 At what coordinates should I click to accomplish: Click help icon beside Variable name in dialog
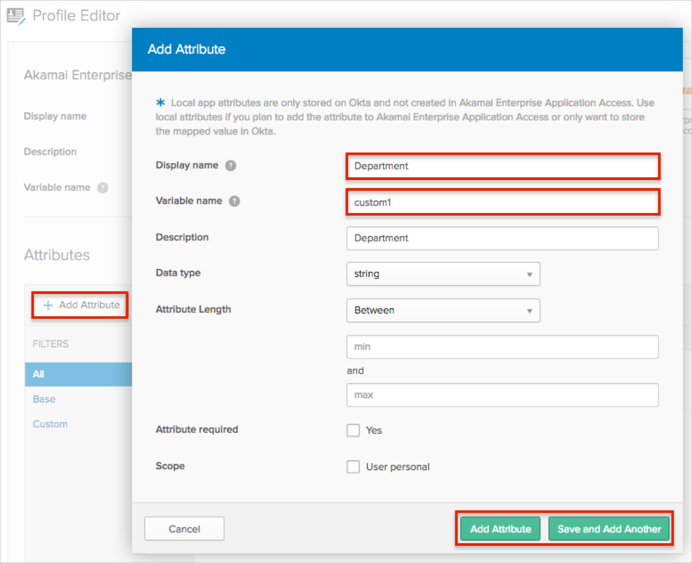click(x=235, y=201)
